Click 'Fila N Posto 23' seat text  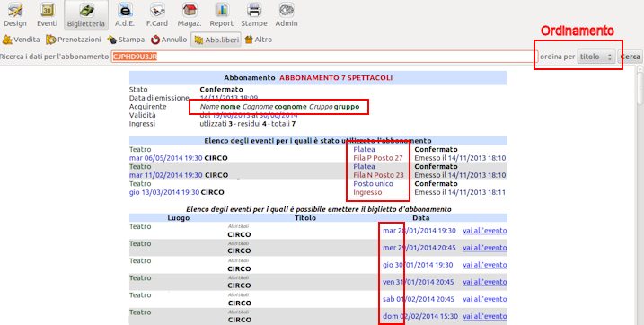click(x=378, y=175)
